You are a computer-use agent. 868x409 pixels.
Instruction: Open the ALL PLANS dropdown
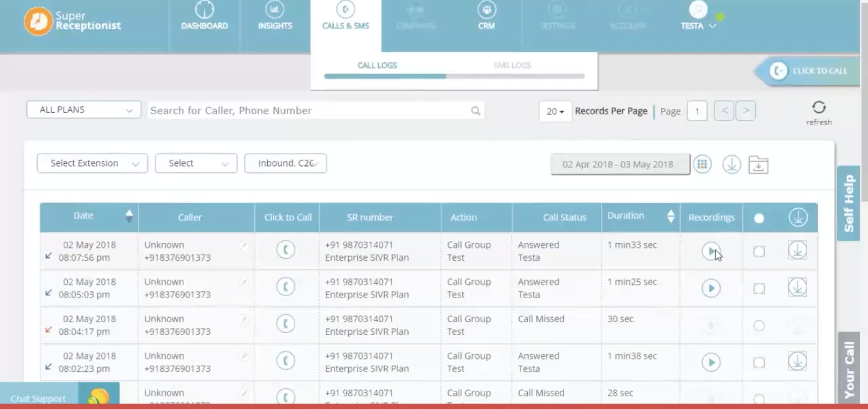[84, 110]
